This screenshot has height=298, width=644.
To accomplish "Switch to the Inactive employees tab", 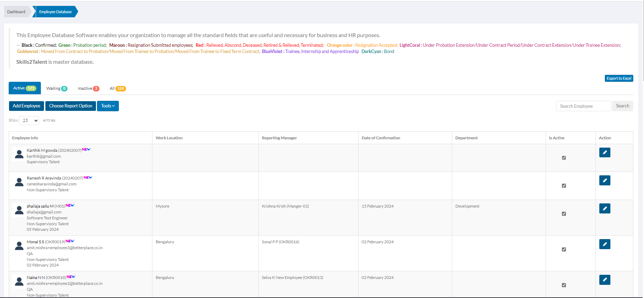I will [88, 88].
